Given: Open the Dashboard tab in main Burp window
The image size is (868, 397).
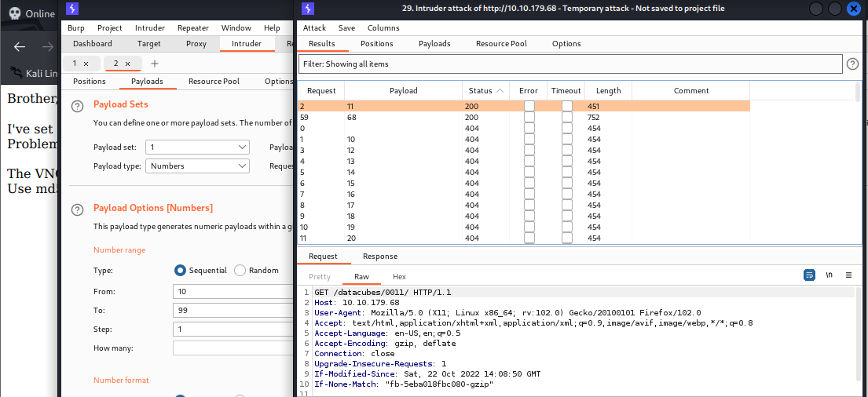Looking at the screenshot, I should [x=93, y=44].
